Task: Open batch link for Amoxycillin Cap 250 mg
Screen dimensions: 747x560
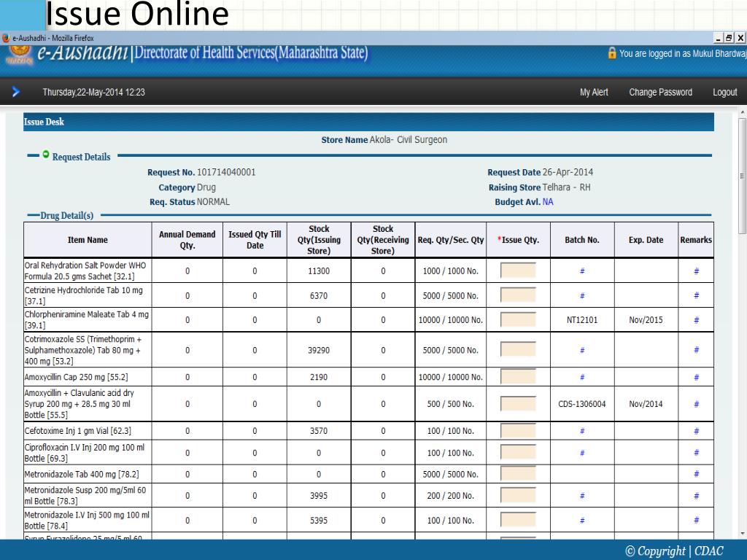Action: (582, 378)
